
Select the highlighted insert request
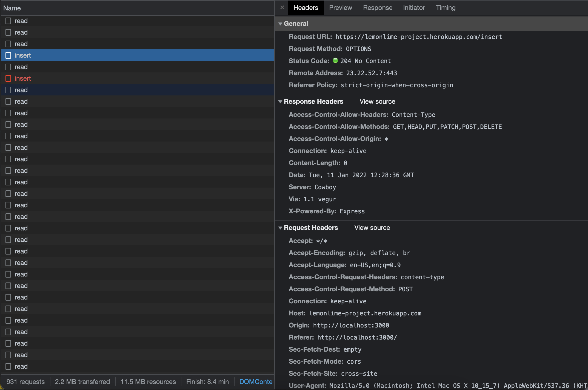pyautogui.click(x=137, y=55)
